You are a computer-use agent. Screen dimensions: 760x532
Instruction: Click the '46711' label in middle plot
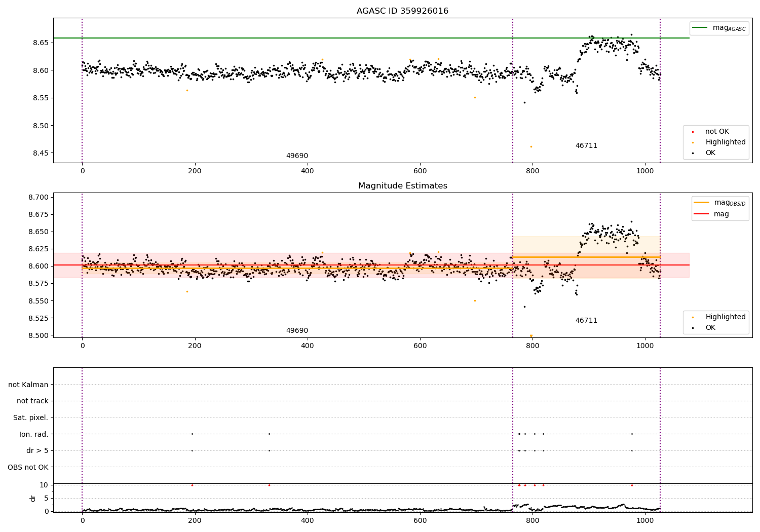click(586, 321)
